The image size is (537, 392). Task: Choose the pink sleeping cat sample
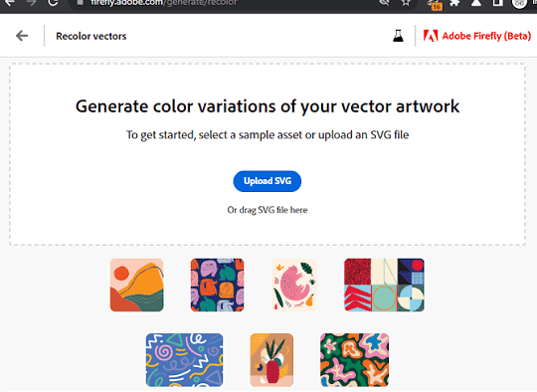[294, 286]
